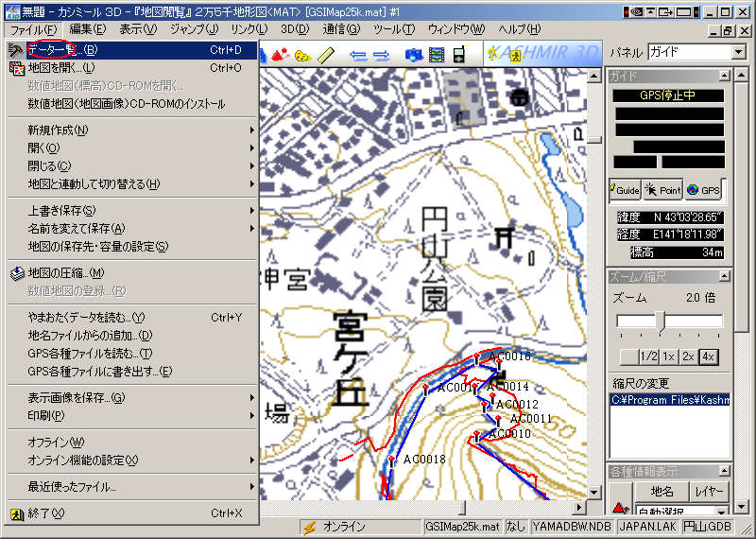Click the GPS handheld device icon
Screen dimensions: 756x539
pos(459,55)
